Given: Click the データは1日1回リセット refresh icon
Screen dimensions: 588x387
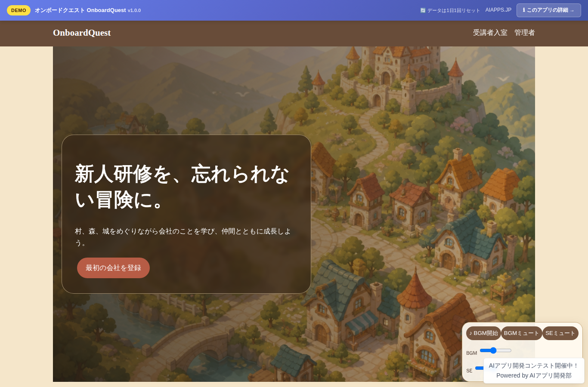Looking at the screenshot, I should click(423, 10).
